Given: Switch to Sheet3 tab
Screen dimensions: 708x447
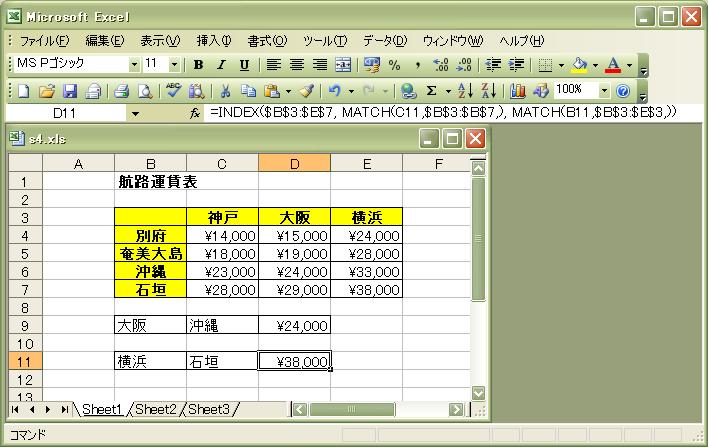Looking at the screenshot, I should pyautogui.click(x=209, y=410).
